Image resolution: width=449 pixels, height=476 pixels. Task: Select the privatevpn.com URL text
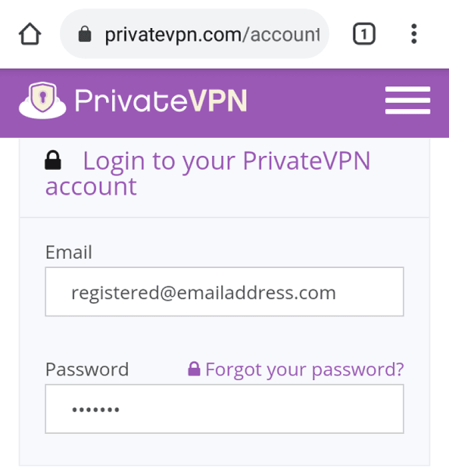pyautogui.click(x=212, y=35)
